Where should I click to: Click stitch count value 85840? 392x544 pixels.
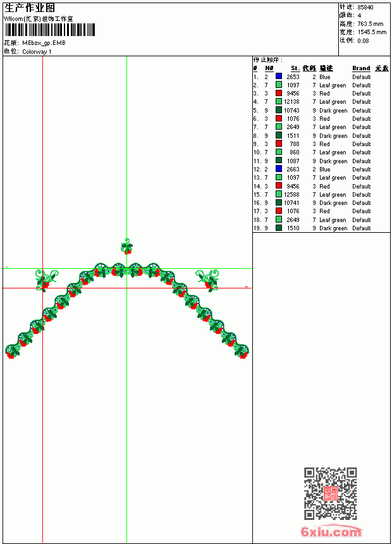point(365,8)
